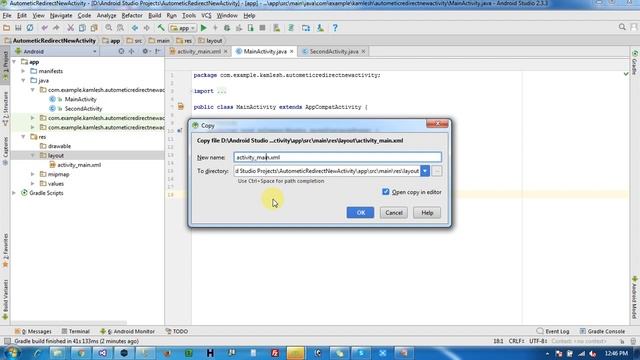Click the Collapse All icon in Project panel

131,51
